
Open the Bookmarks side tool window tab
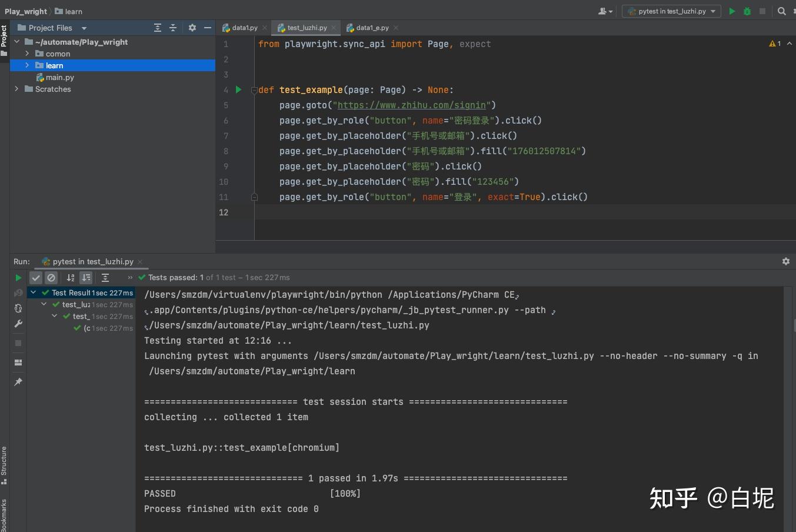tap(4, 515)
